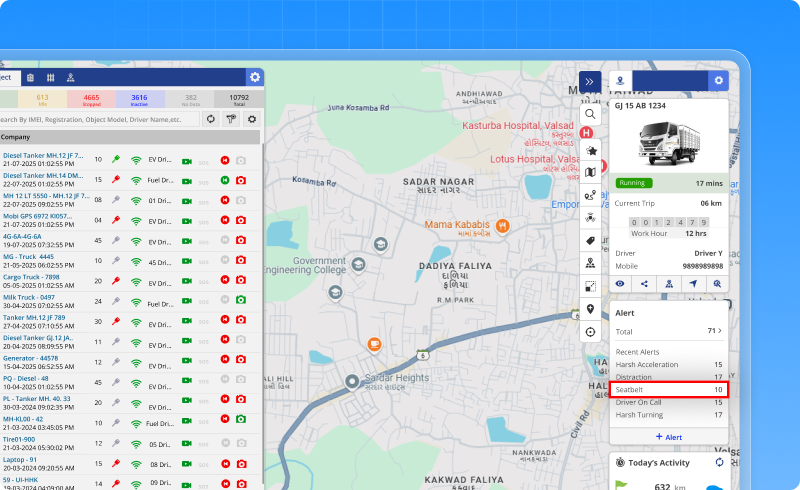The width and height of the screenshot is (800, 490).
Task: Click the + Alert link
Action: tap(668, 437)
